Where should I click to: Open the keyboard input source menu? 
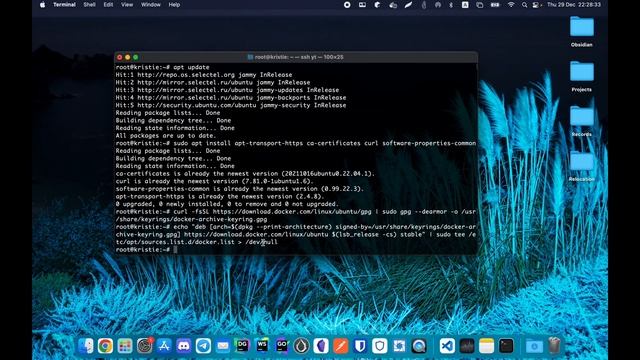coord(465,5)
